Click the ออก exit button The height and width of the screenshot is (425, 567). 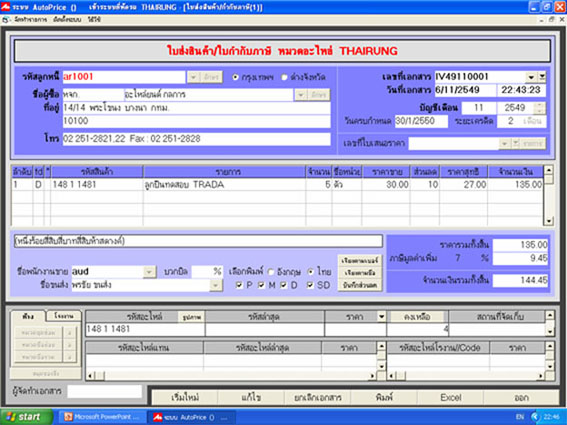click(x=521, y=398)
